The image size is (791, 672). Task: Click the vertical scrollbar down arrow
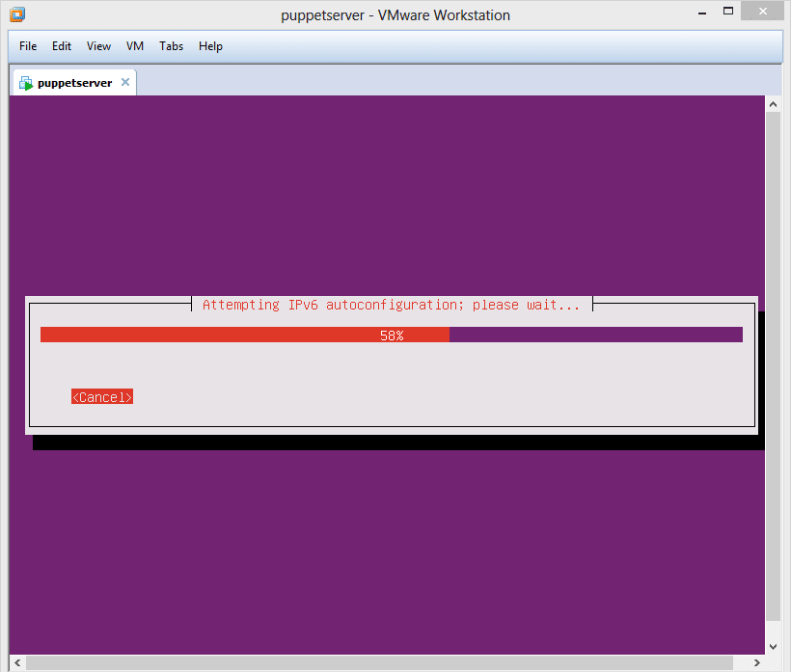pyautogui.click(x=773, y=646)
